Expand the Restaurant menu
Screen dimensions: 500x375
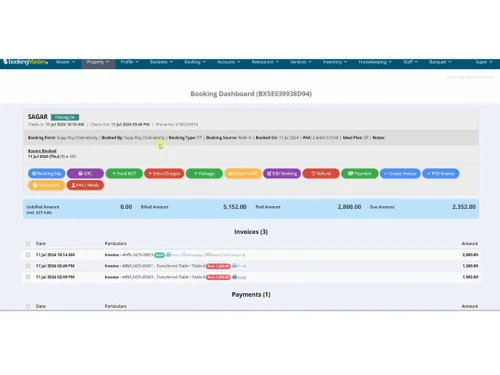pyautogui.click(x=265, y=62)
